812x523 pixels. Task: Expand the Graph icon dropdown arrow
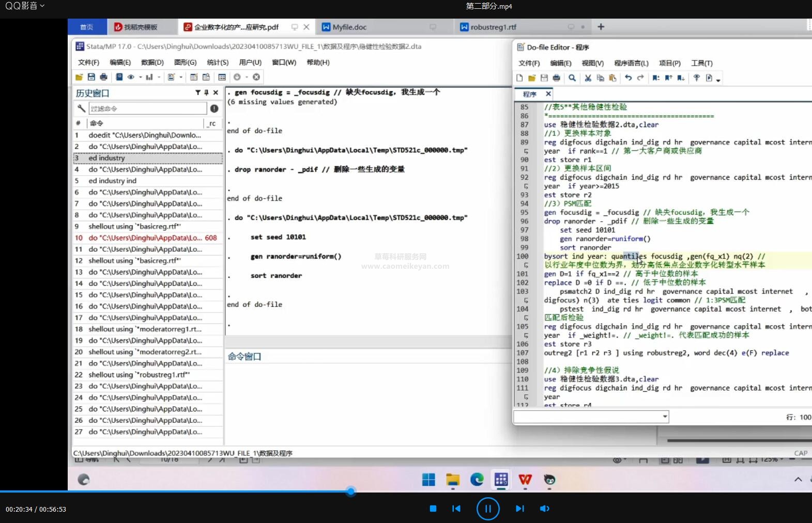(159, 77)
